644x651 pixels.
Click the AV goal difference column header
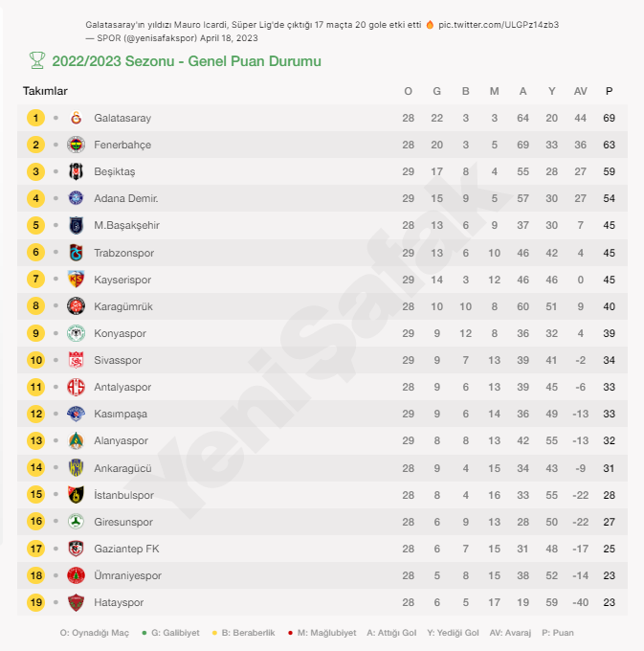coord(580,91)
